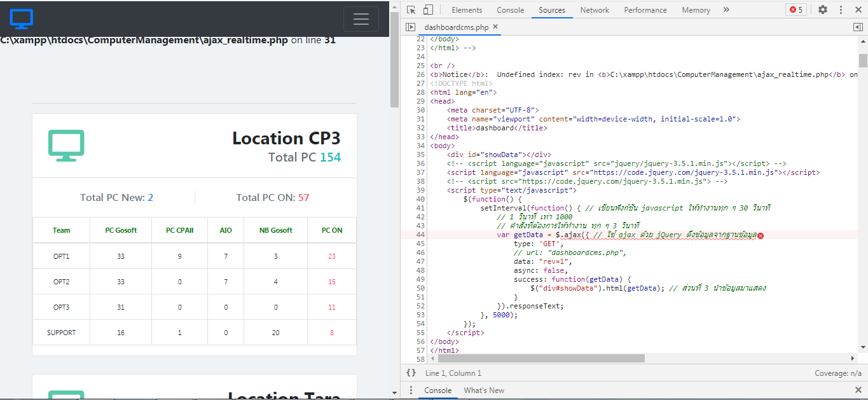Show more DevTools tabs chevron
868x400 pixels.
pos(726,10)
